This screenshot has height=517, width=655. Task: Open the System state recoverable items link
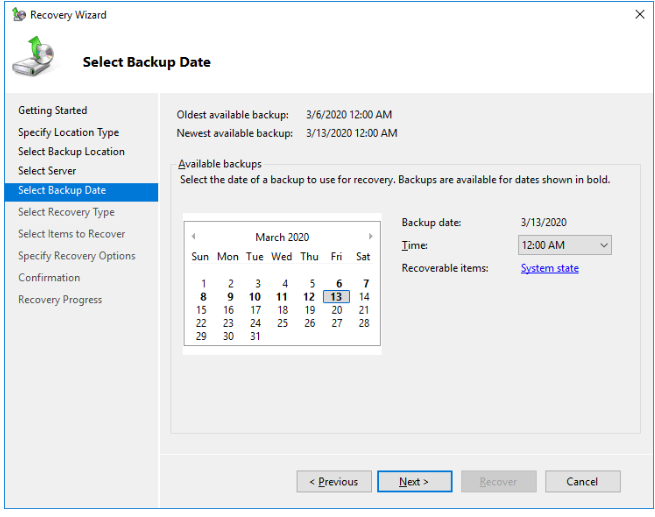(x=550, y=268)
